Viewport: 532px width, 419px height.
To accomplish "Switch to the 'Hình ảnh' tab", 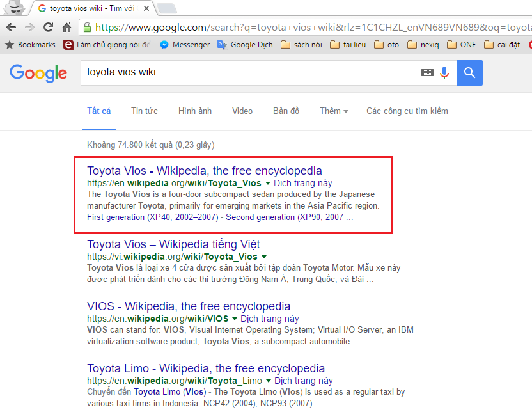I will 195,111.
